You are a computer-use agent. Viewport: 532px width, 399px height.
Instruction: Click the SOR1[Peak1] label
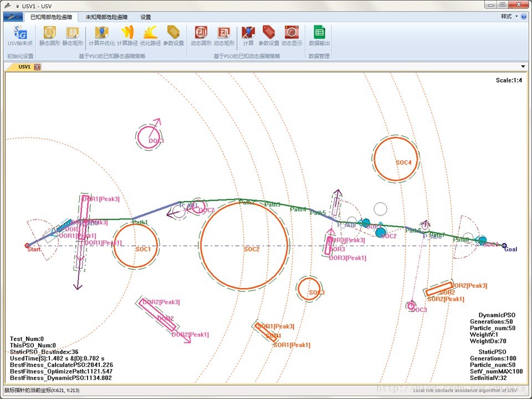tap(292, 345)
